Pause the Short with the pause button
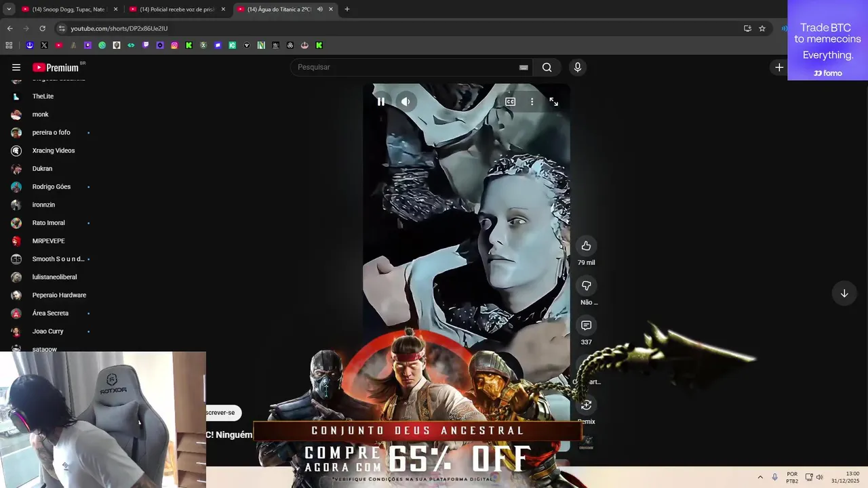The image size is (868, 488). [381, 102]
